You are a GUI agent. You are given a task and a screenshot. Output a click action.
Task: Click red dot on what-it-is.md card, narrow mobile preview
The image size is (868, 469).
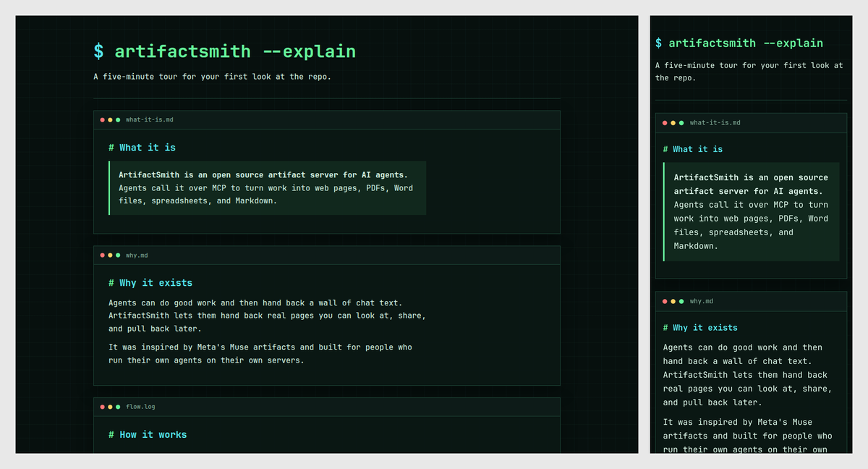(665, 123)
